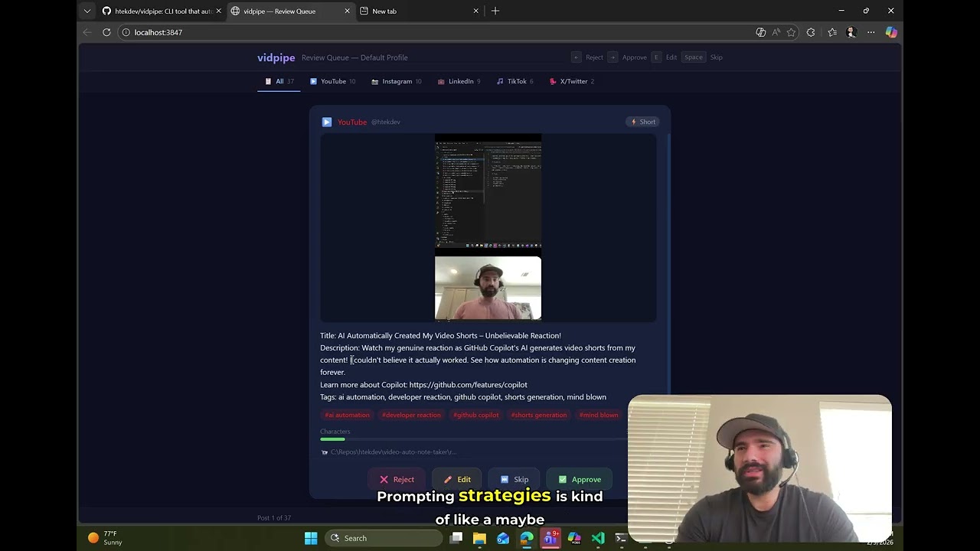The width and height of the screenshot is (980, 551).
Task: Open Terminal from the taskbar
Action: (621, 538)
